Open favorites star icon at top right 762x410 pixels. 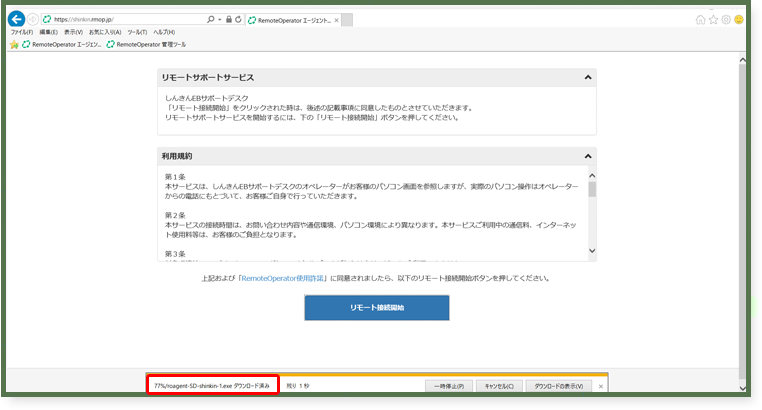(713, 19)
